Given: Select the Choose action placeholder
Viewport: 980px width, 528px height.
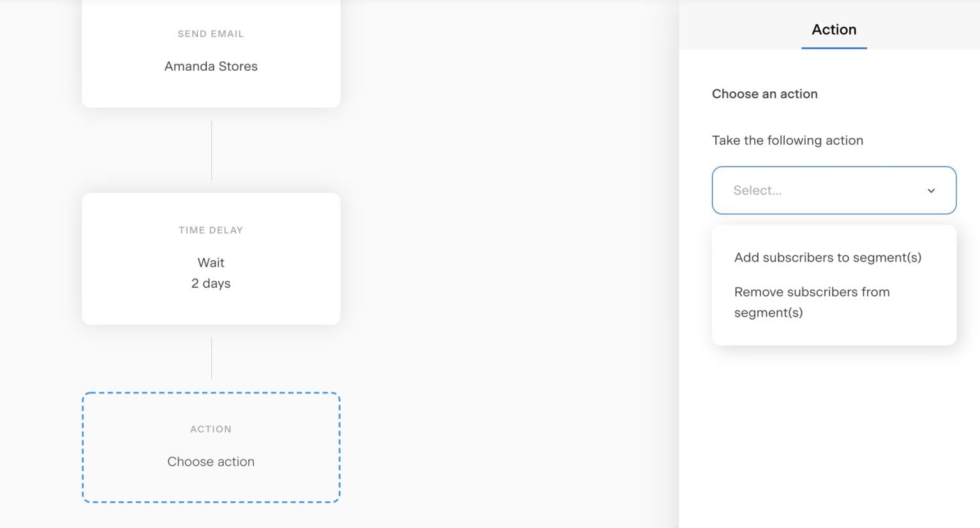Looking at the screenshot, I should 211,461.
